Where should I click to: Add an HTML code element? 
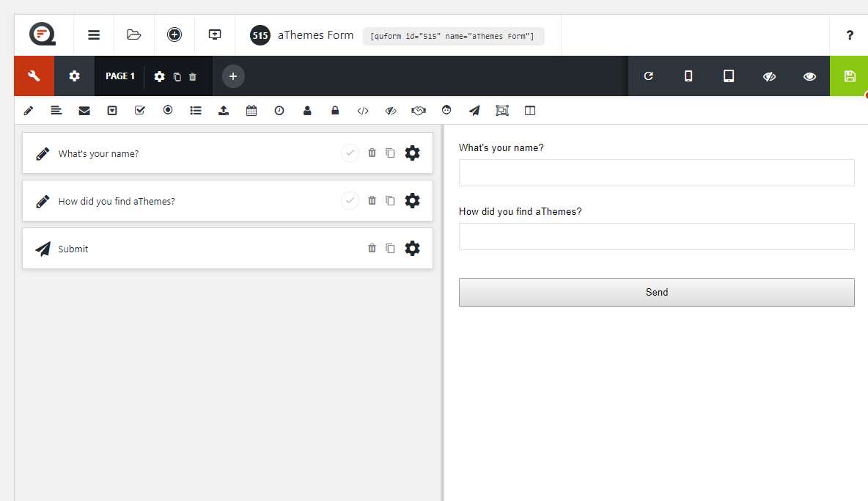[x=363, y=111]
